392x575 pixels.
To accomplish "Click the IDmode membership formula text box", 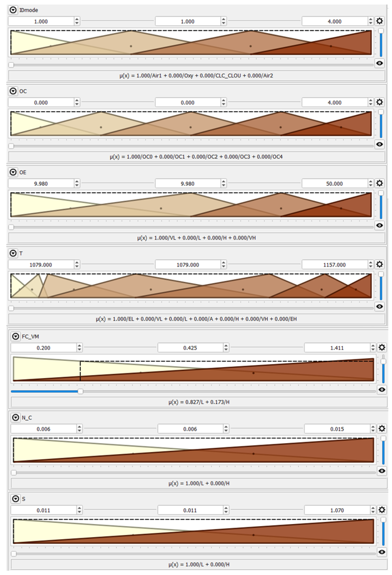I will (196, 75).
